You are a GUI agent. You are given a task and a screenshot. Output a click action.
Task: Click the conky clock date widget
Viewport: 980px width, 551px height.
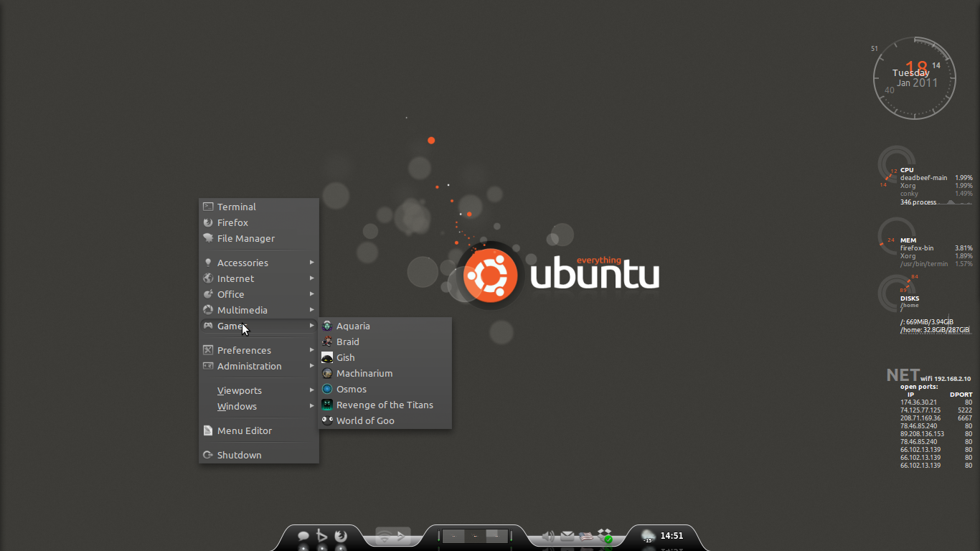tap(915, 78)
